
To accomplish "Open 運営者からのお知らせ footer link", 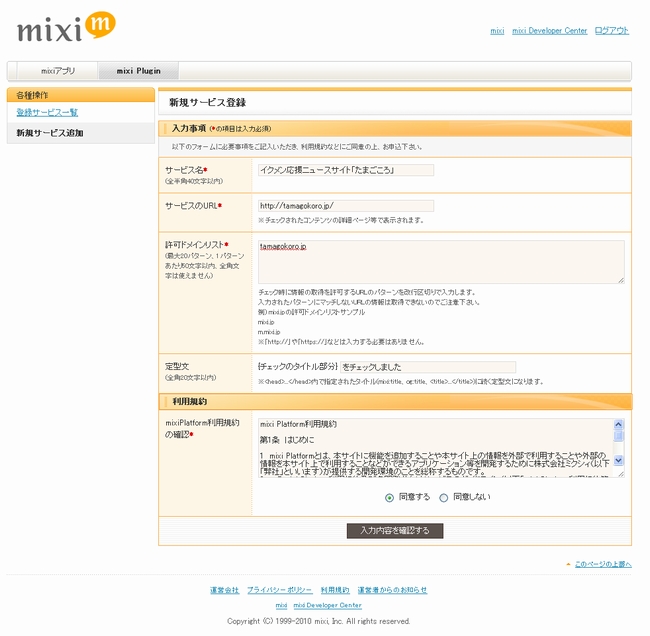I will [x=392, y=590].
